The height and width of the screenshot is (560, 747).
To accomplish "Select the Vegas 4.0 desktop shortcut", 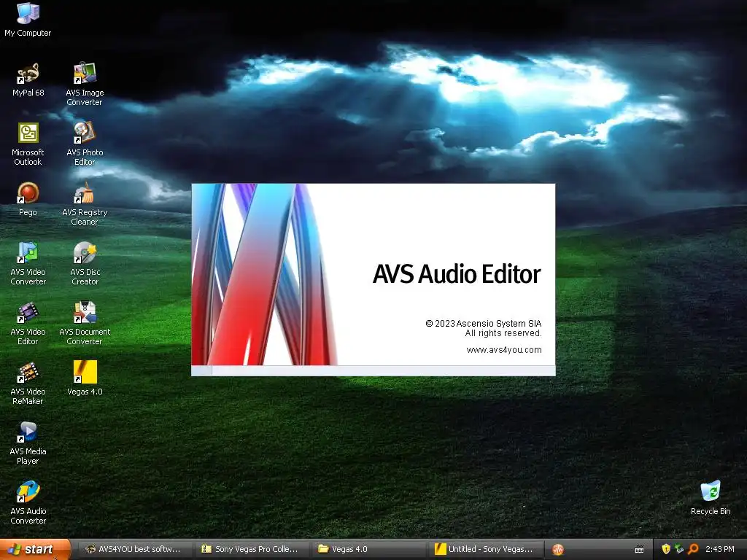I will tap(85, 378).
